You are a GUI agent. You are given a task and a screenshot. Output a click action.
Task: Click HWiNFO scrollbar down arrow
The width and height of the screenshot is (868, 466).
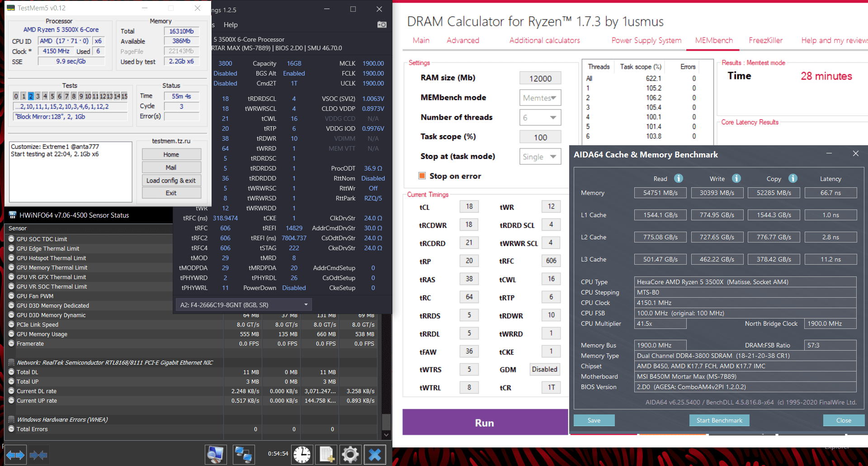(386, 435)
